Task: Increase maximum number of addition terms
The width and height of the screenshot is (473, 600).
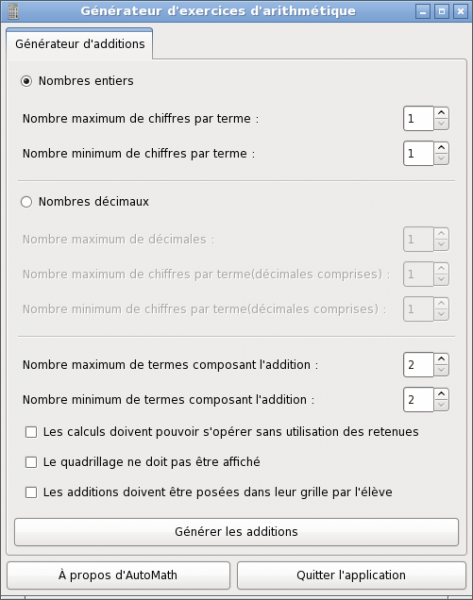Action: [441, 359]
